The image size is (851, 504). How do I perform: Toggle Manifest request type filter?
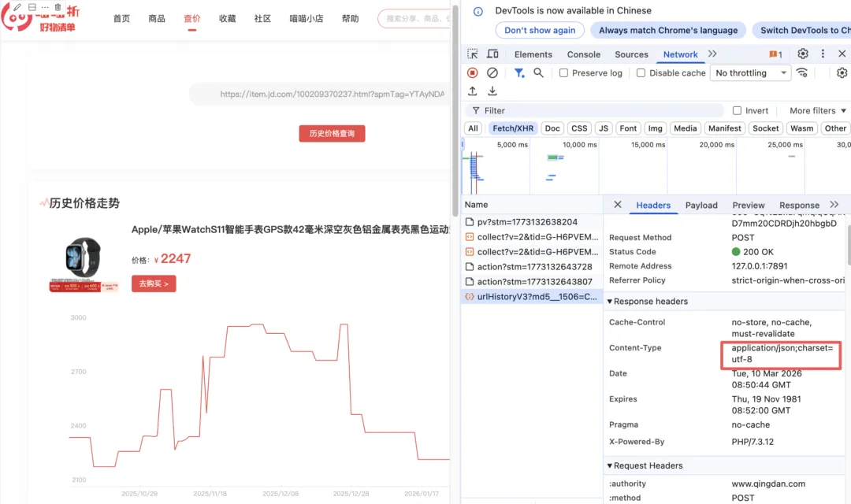coord(725,128)
